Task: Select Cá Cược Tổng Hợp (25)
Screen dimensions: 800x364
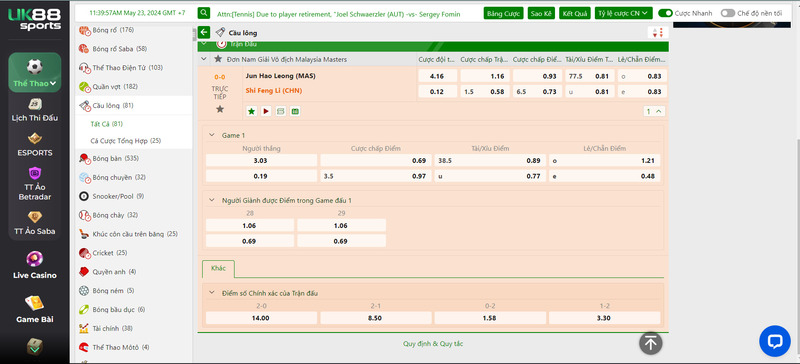Action: point(126,140)
